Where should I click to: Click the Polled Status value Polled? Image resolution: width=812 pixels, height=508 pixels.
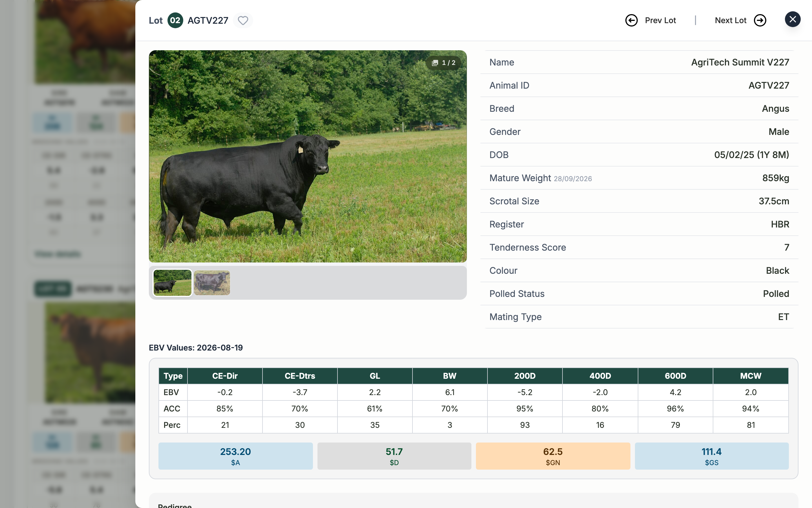[x=776, y=294]
